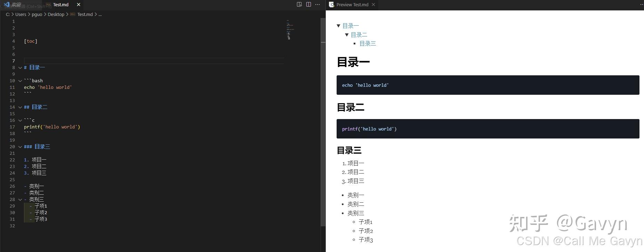Click '### 目录三' heading in the editor

click(37, 146)
